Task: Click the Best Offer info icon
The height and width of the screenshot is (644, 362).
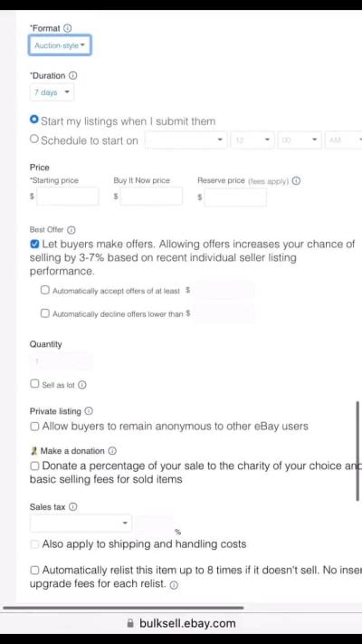Action: pos(71,230)
